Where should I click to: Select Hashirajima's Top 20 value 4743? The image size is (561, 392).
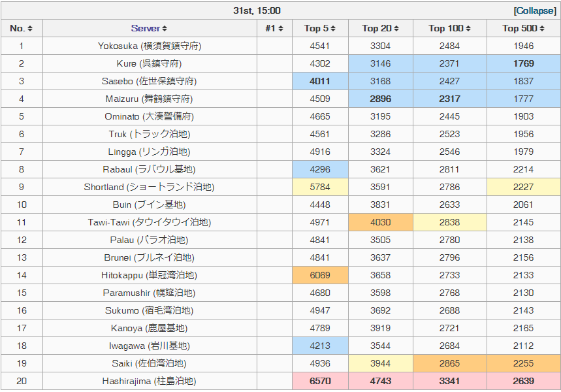380,381
